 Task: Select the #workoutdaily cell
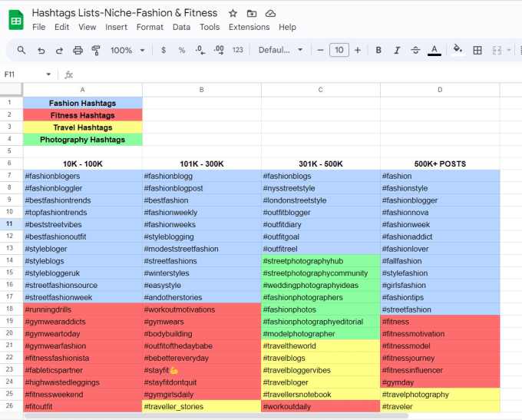pos(321,406)
